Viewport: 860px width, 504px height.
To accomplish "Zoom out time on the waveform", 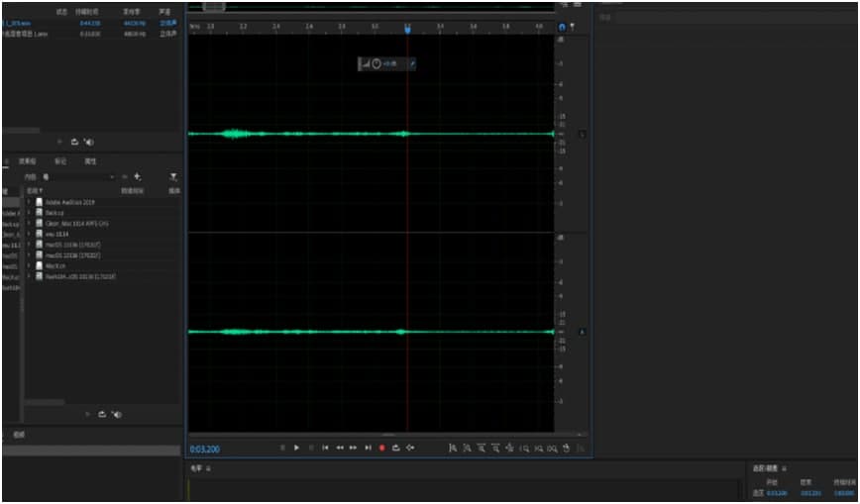I will pos(495,449).
